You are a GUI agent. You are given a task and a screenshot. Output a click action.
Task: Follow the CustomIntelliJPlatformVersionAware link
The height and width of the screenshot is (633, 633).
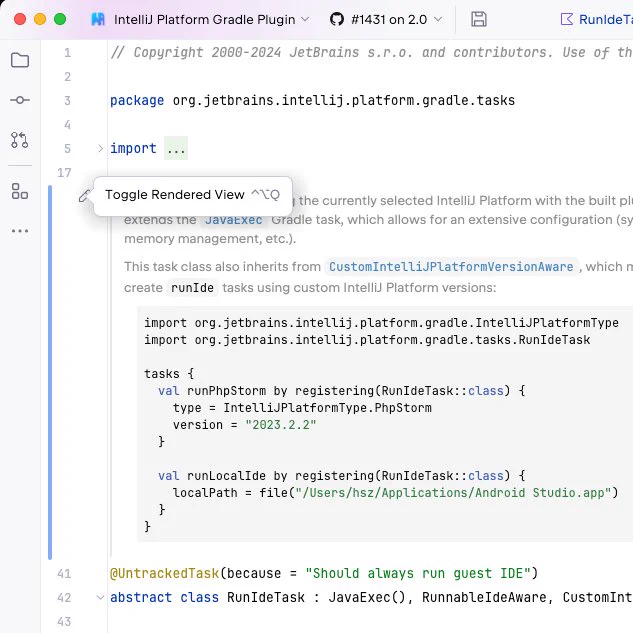[x=451, y=267]
